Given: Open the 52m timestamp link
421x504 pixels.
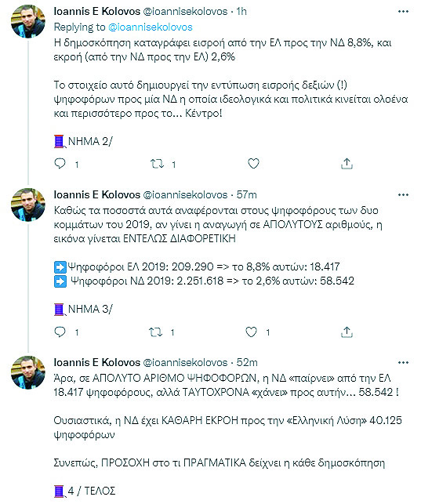Looking at the screenshot, I should click(x=247, y=363).
